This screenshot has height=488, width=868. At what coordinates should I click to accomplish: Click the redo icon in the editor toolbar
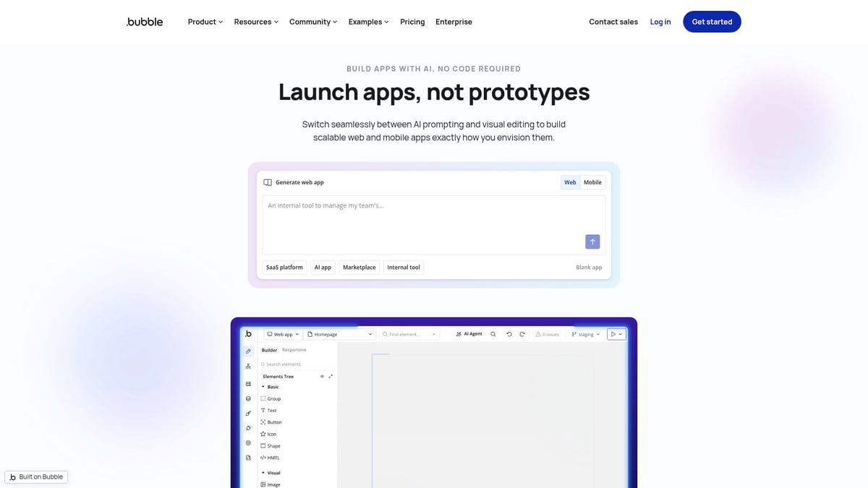522,334
